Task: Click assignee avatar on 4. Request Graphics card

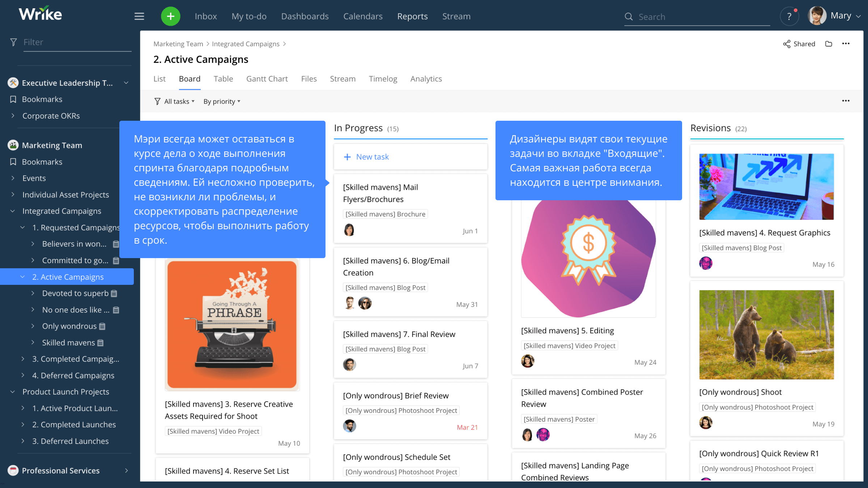Action: pyautogui.click(x=706, y=263)
